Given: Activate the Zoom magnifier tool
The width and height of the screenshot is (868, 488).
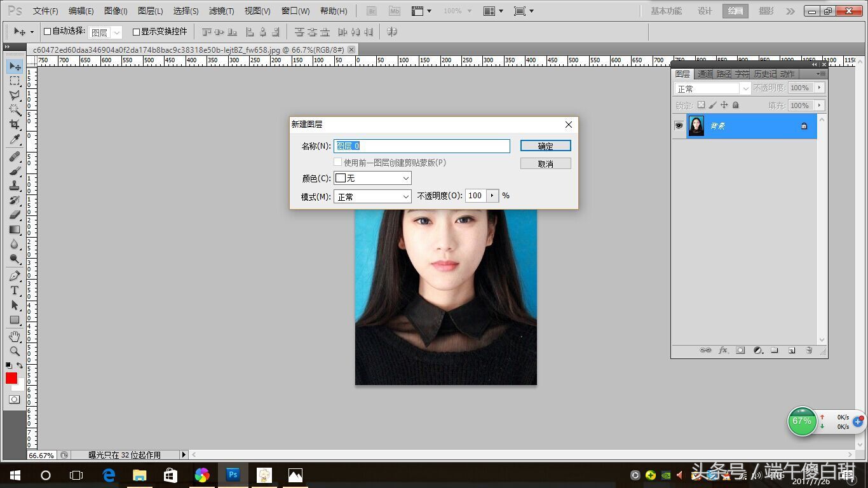Looking at the screenshot, I should tap(14, 351).
